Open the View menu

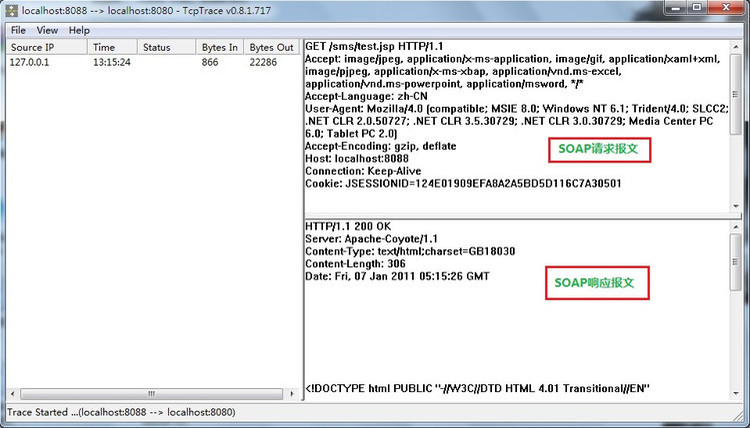47,30
